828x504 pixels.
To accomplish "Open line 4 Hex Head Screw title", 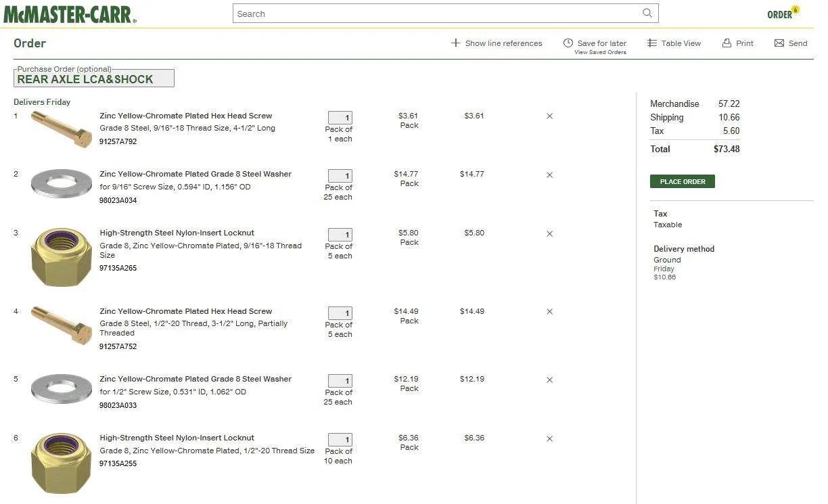I will (185, 311).
